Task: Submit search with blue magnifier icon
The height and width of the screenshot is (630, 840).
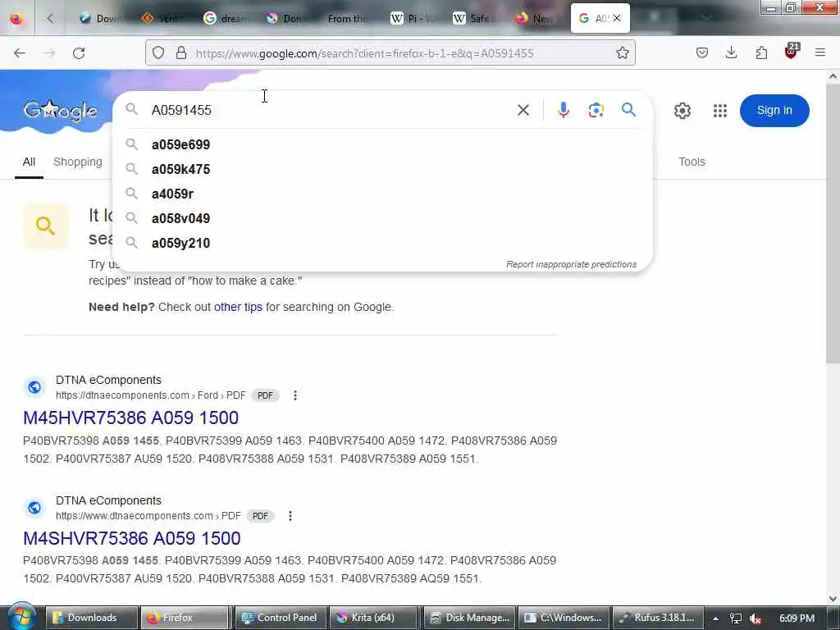Action: [x=628, y=110]
